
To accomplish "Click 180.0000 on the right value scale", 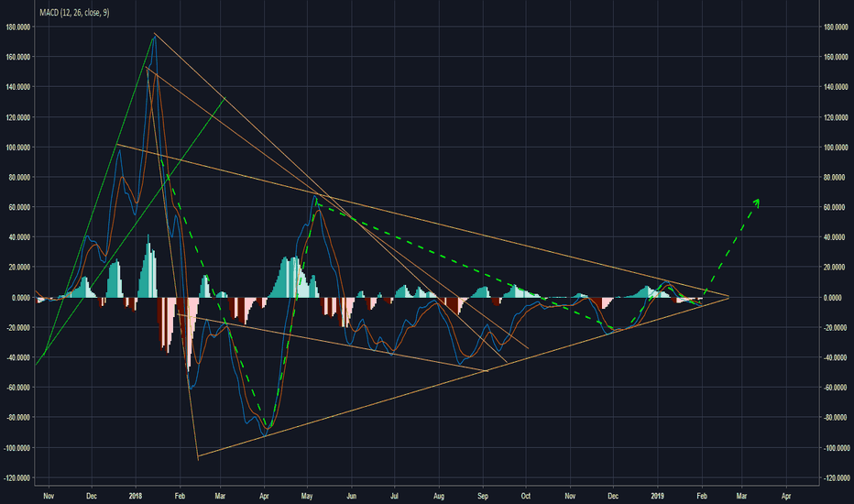I will (836, 27).
